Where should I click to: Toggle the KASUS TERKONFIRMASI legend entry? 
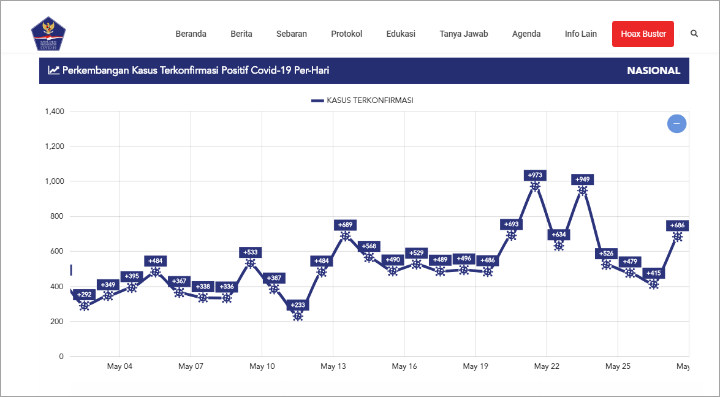click(362, 100)
